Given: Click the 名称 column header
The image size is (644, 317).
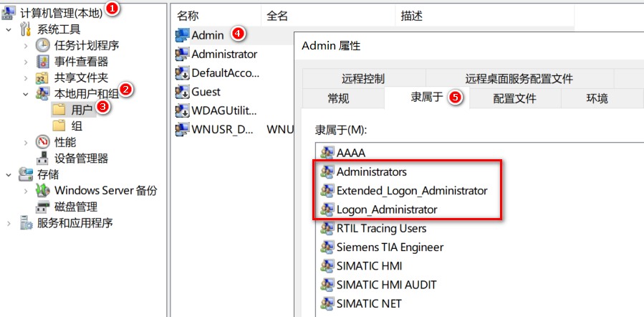Looking at the screenshot, I should (188, 14).
